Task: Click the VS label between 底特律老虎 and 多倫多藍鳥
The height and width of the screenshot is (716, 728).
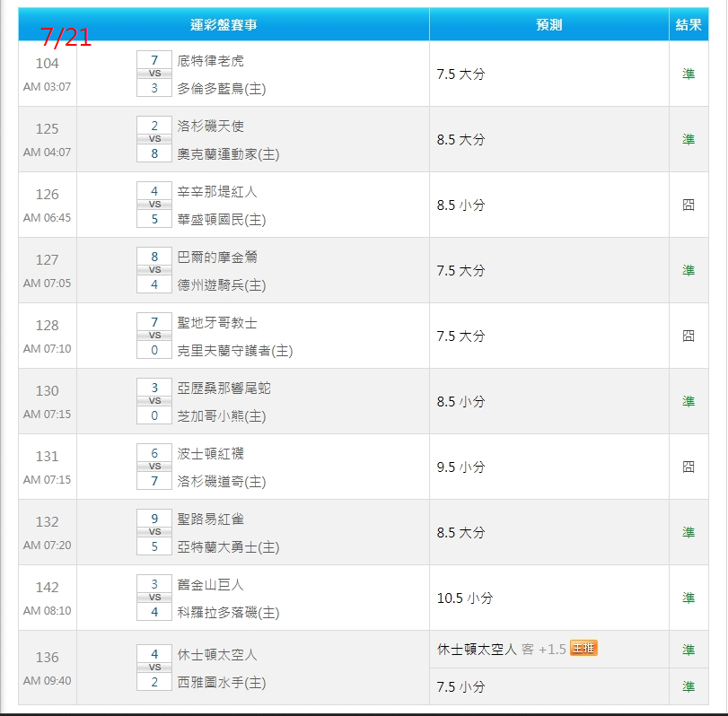Action: click(x=154, y=74)
